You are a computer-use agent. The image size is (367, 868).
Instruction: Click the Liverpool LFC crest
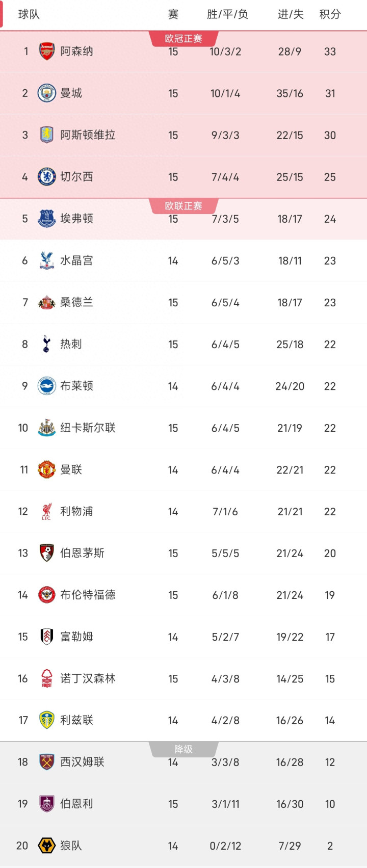tap(47, 511)
